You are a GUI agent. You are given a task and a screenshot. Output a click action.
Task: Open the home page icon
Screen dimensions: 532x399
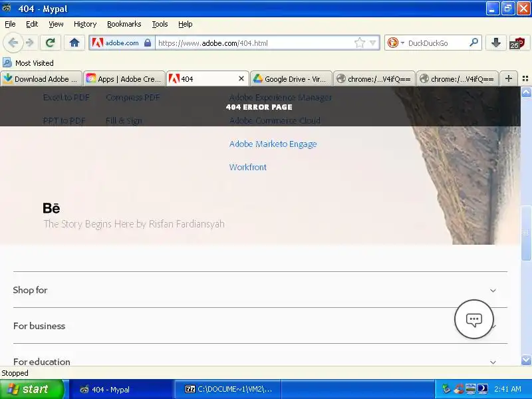74,43
